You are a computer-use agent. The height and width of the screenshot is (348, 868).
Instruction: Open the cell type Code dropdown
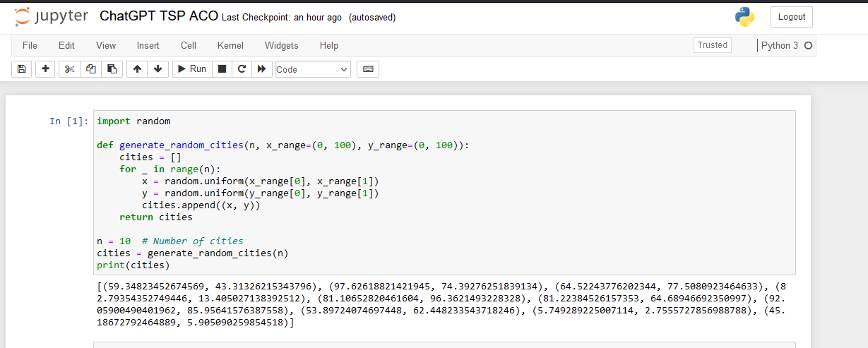(312, 69)
